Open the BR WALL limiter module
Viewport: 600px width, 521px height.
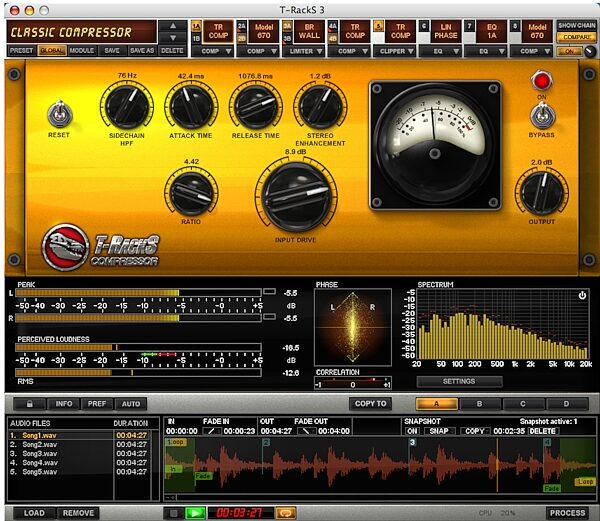[x=309, y=31]
